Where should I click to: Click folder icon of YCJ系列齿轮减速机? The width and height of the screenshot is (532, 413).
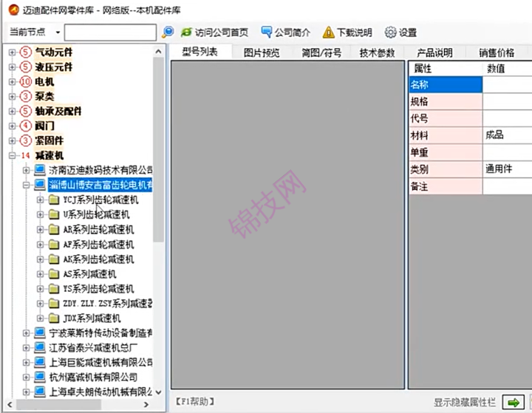coord(54,199)
